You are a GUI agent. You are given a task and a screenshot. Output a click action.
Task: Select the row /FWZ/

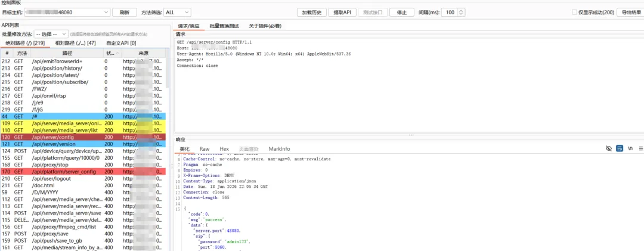point(82,89)
